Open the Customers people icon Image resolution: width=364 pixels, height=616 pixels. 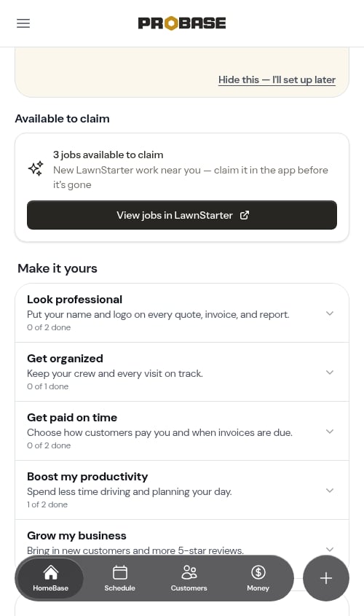coord(189,572)
